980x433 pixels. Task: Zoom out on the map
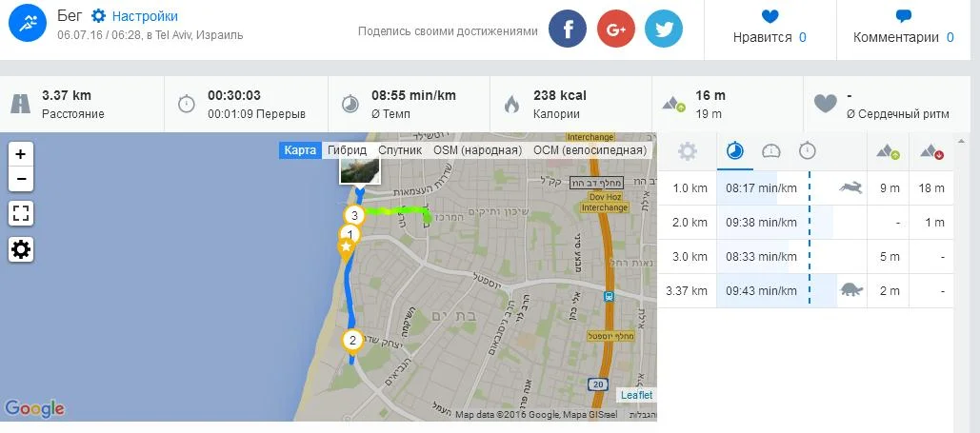point(21,179)
